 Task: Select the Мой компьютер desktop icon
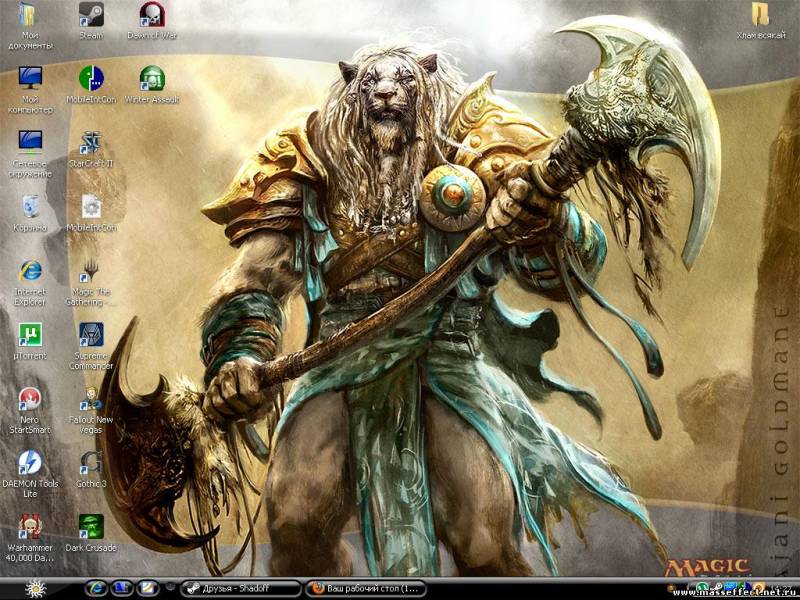(30, 79)
